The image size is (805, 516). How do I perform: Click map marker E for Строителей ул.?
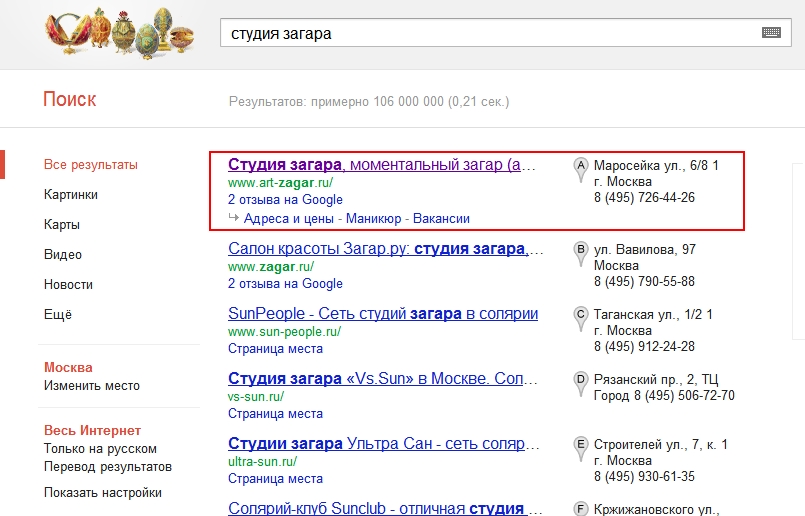point(581,448)
